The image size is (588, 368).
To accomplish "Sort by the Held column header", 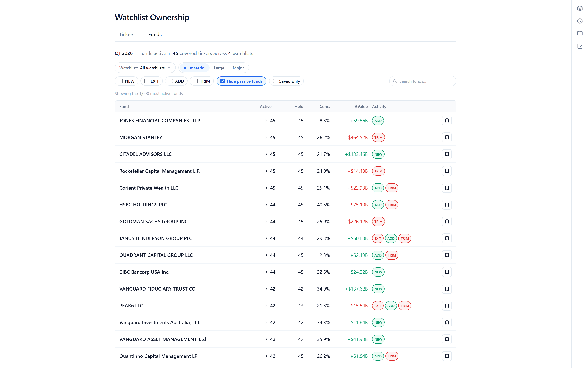I will pos(299,106).
